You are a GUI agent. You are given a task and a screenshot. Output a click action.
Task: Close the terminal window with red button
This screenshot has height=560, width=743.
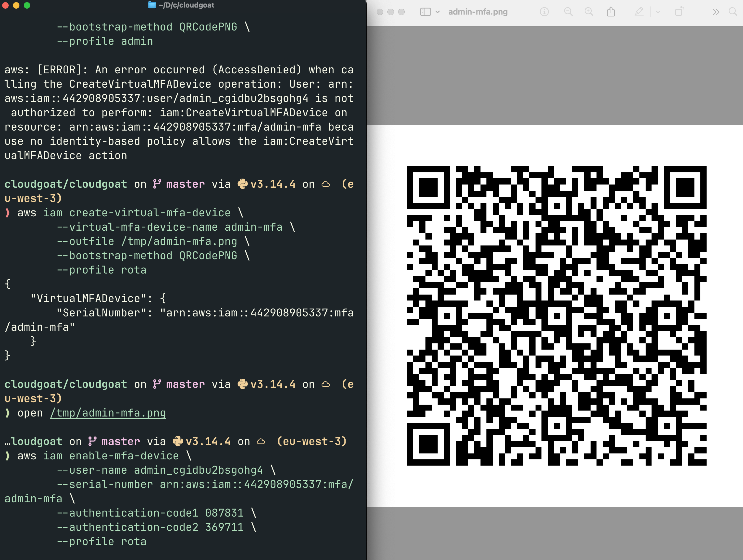[5, 5]
